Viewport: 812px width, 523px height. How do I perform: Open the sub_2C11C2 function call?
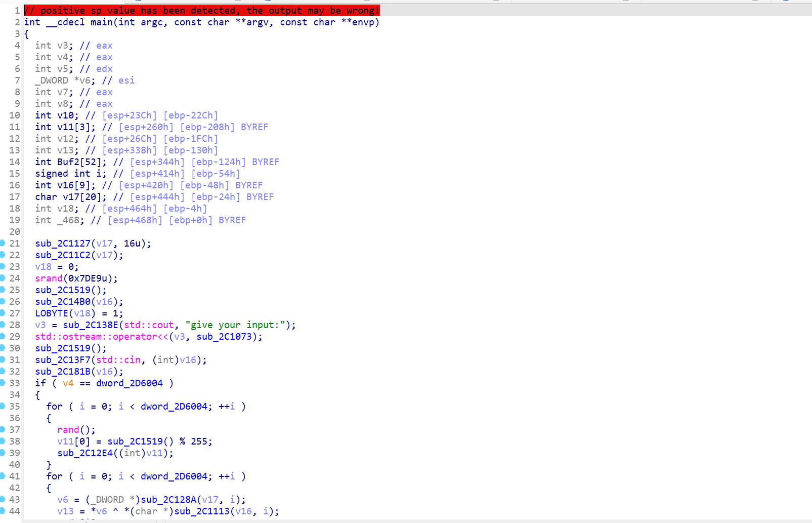(x=63, y=255)
